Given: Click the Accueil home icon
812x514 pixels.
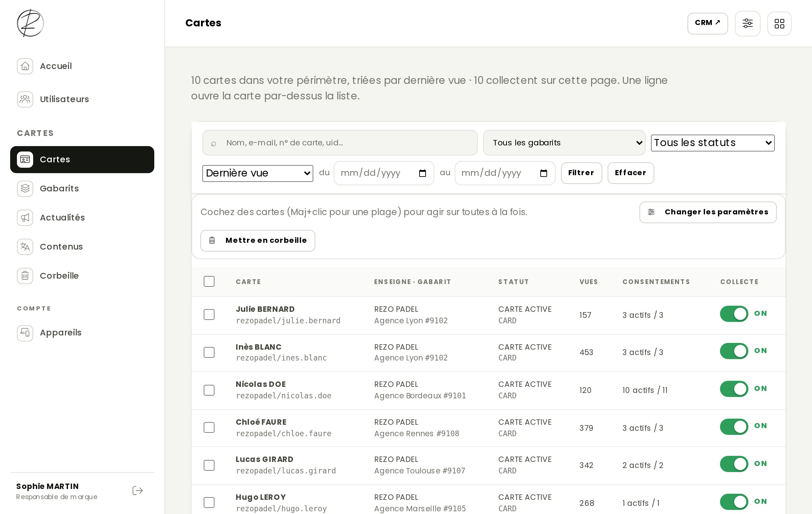Looking at the screenshot, I should pyautogui.click(x=25, y=66).
